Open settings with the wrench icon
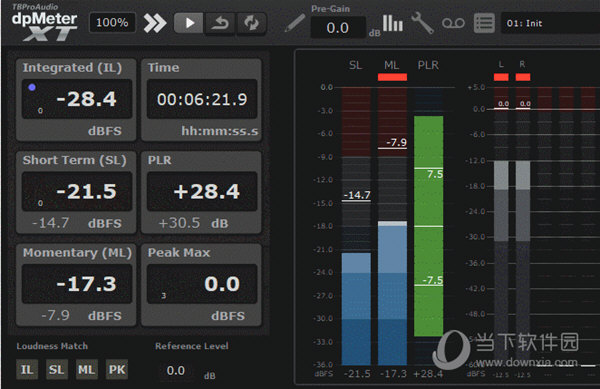The width and height of the screenshot is (600, 389). click(422, 23)
